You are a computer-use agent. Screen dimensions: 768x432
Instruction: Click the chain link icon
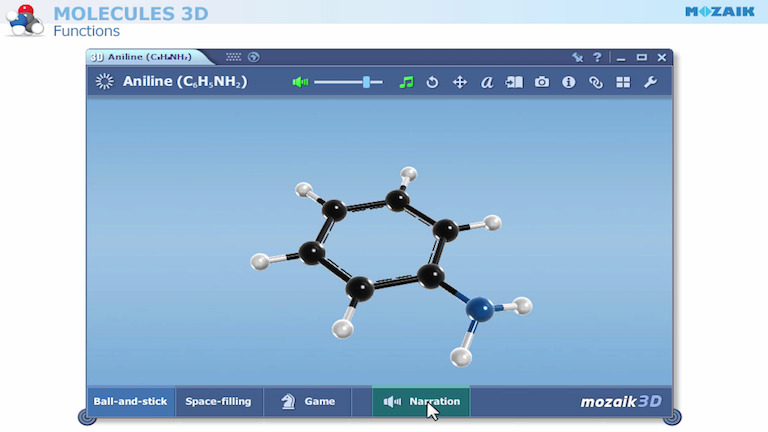[596, 82]
